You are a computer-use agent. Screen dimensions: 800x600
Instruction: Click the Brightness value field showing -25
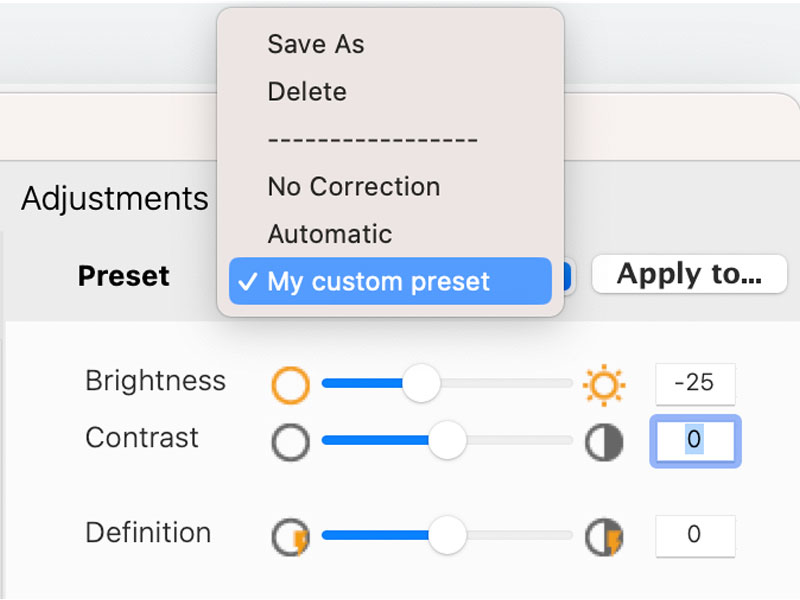click(x=695, y=385)
